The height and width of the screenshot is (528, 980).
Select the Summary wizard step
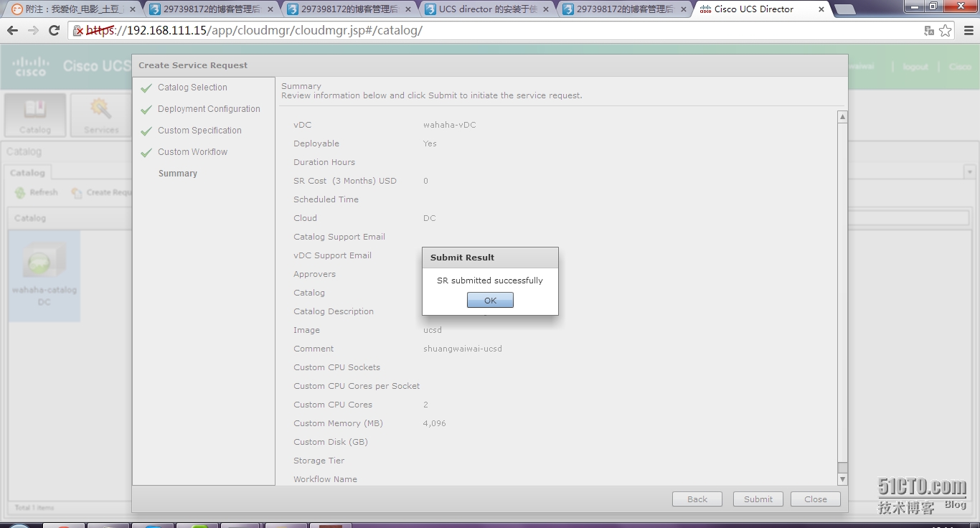178,174
